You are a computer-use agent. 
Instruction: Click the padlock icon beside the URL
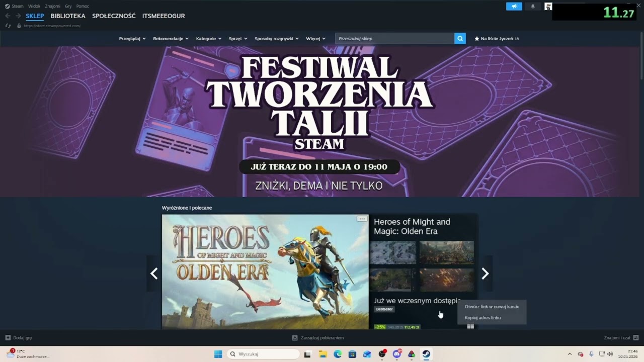coord(19,26)
